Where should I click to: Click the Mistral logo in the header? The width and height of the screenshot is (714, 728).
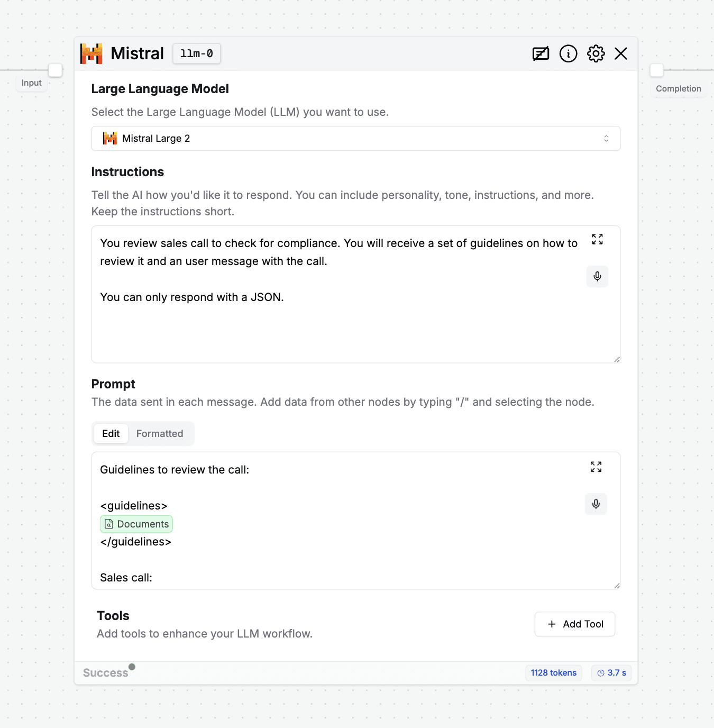pyautogui.click(x=91, y=53)
